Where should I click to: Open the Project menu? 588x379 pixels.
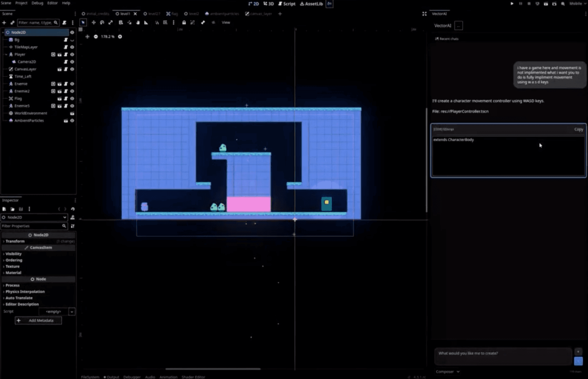coord(21,3)
